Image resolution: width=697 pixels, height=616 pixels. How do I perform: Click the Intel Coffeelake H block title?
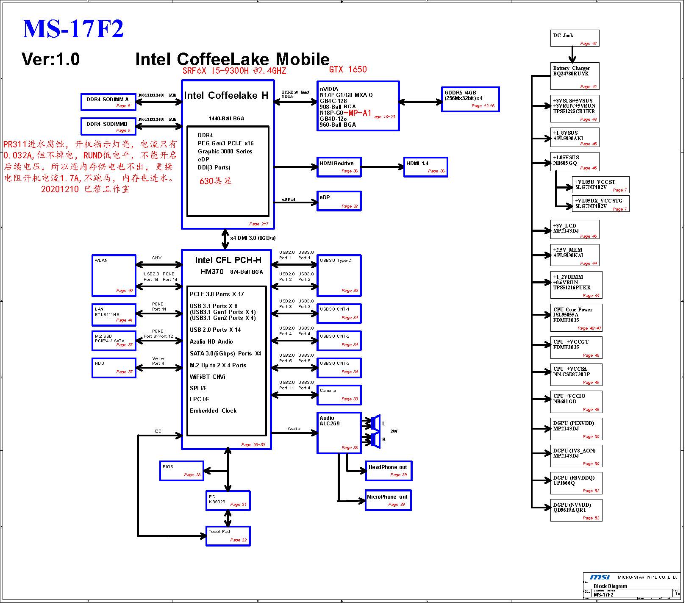(226, 96)
